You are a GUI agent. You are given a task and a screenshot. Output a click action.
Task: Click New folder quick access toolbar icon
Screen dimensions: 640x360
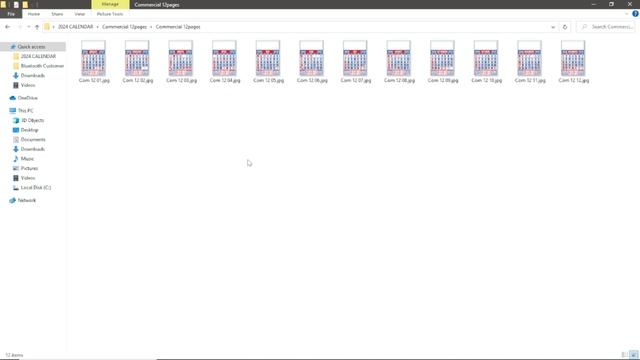point(25,4)
